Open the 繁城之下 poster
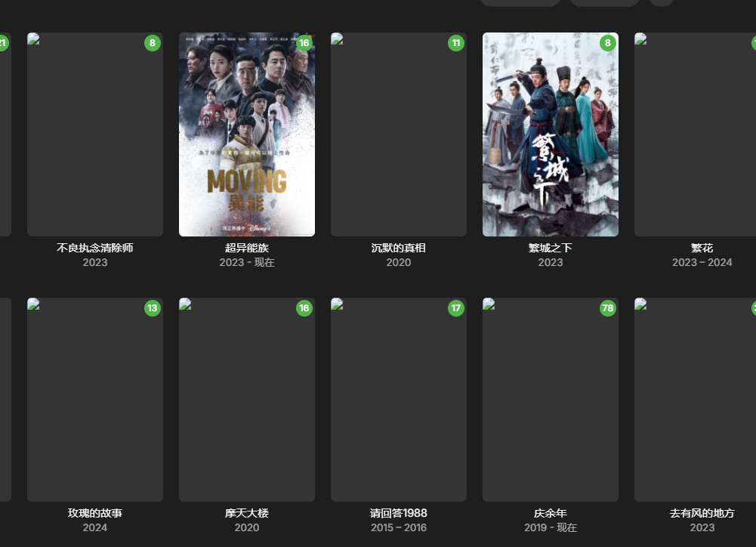The image size is (756, 547). (x=551, y=134)
